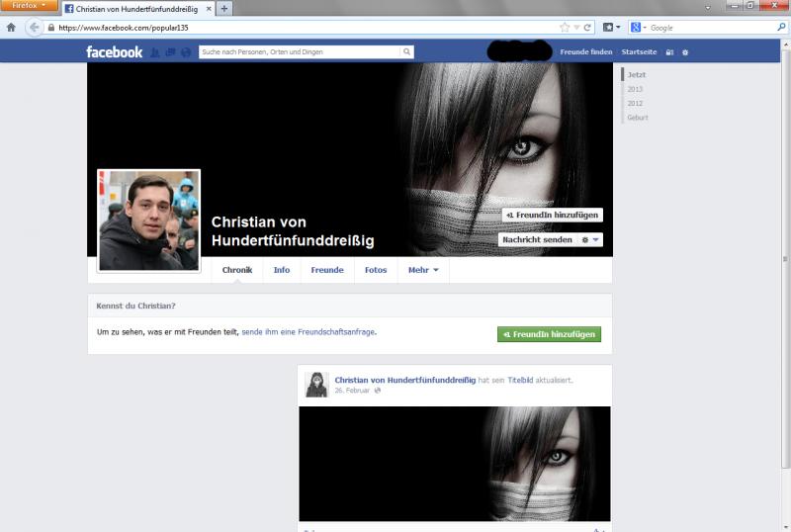Click Christian's profile picture thumbnail
The image size is (791, 532).
(148, 220)
